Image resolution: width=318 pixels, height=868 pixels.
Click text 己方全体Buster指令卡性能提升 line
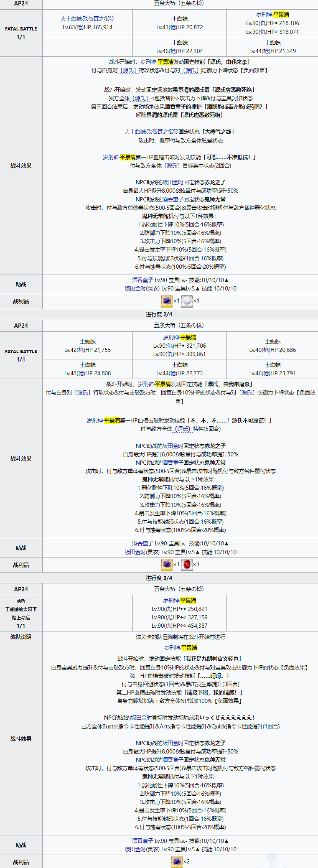(x=181, y=726)
